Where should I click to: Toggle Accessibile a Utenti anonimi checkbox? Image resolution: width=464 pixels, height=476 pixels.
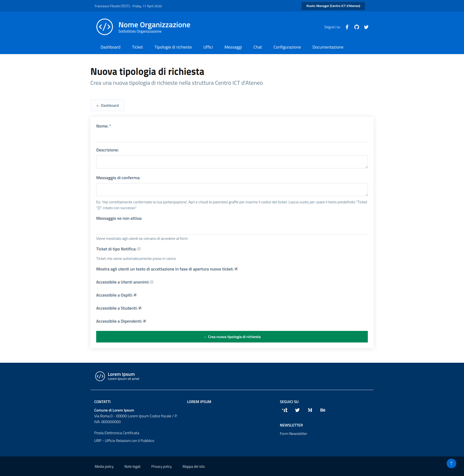click(x=152, y=282)
